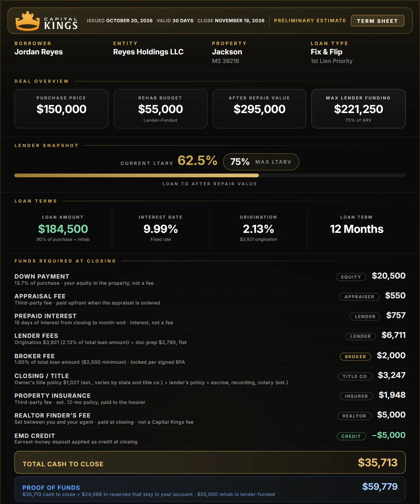The width and height of the screenshot is (420, 504).
Task: Select the Max Lender Funding card
Action: point(359,109)
